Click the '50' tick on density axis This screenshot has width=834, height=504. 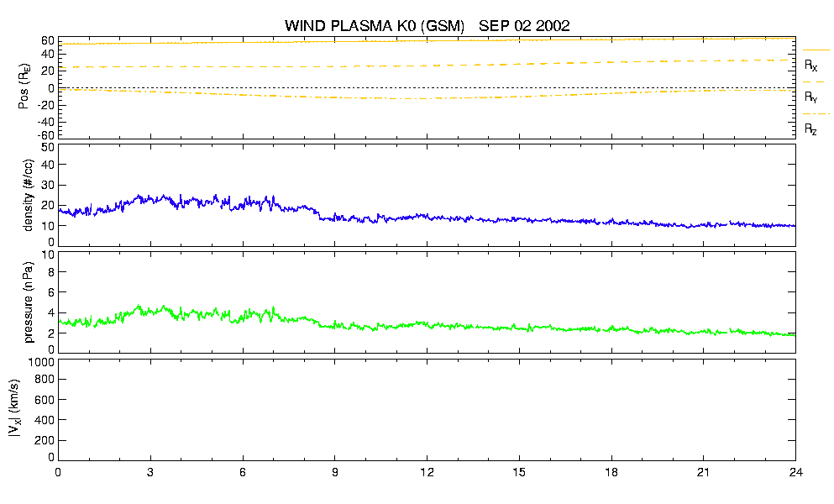point(48,148)
